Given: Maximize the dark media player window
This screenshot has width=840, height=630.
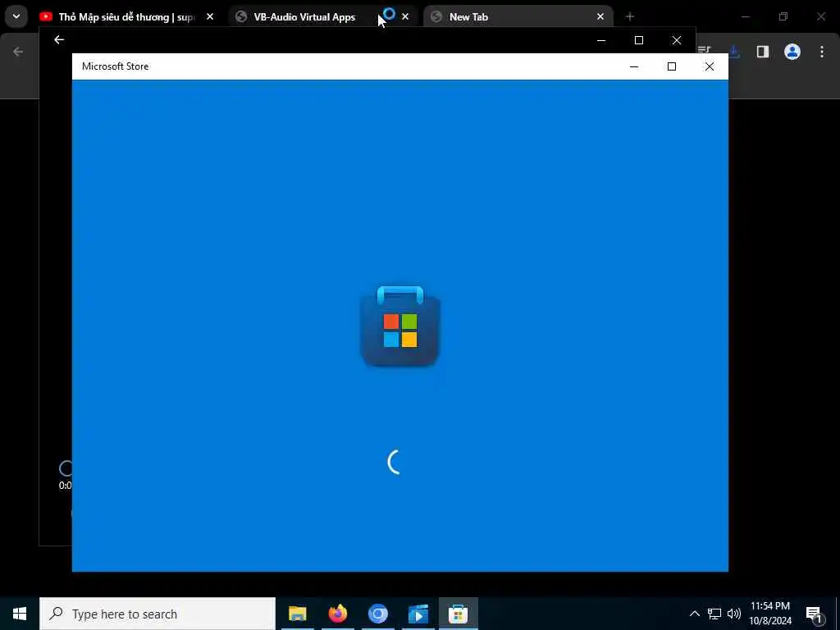Looking at the screenshot, I should point(638,40).
